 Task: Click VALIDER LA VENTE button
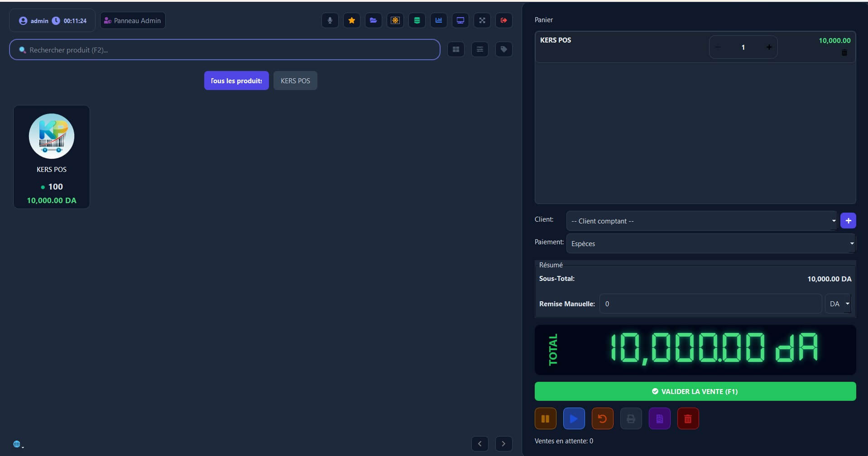tap(695, 391)
